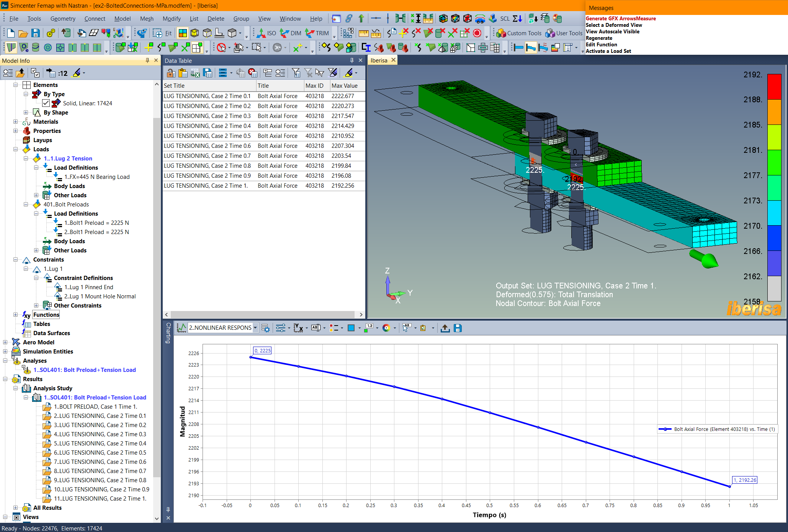Select 1..SOL401 analysis under Analyses

pos(85,370)
